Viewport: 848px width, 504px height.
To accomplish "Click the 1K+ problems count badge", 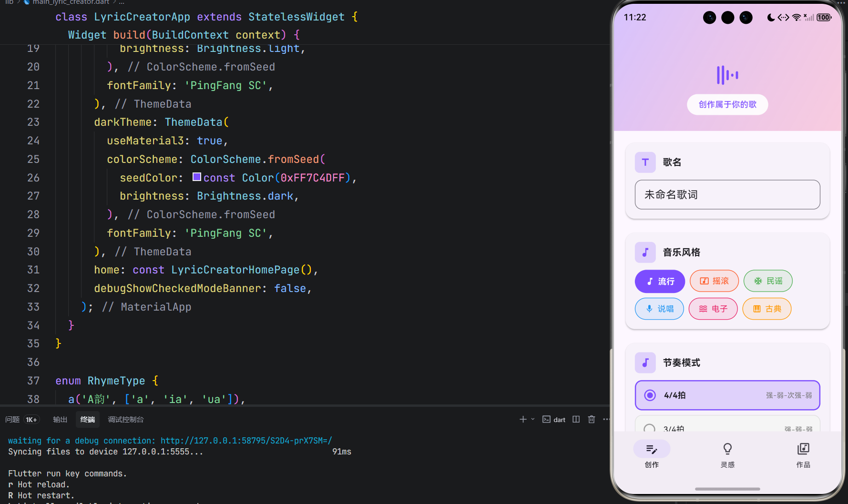I will point(31,419).
